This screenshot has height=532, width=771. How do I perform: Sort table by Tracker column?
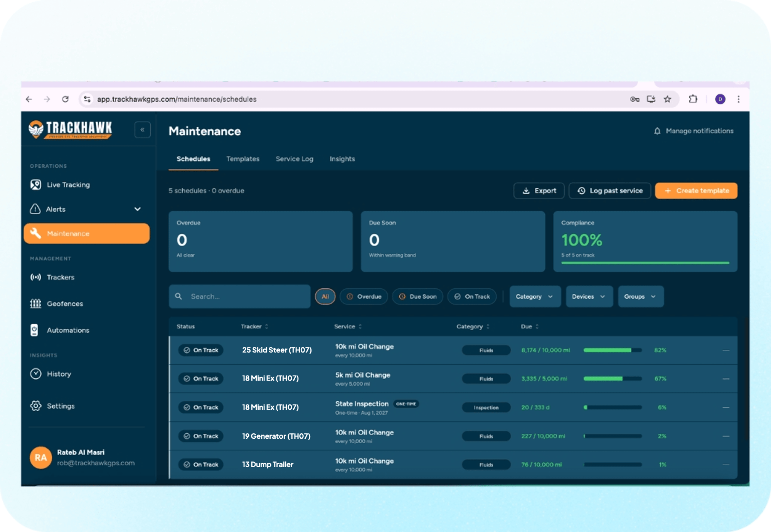tap(254, 327)
